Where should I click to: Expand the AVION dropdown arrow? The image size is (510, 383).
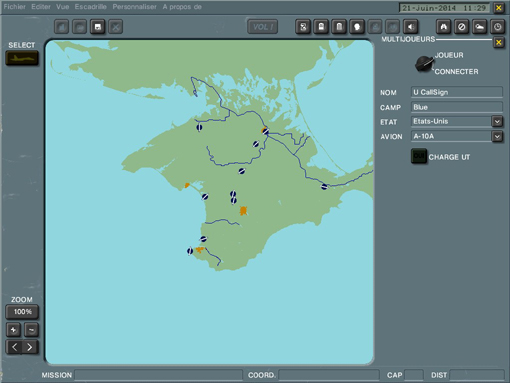[x=497, y=136]
